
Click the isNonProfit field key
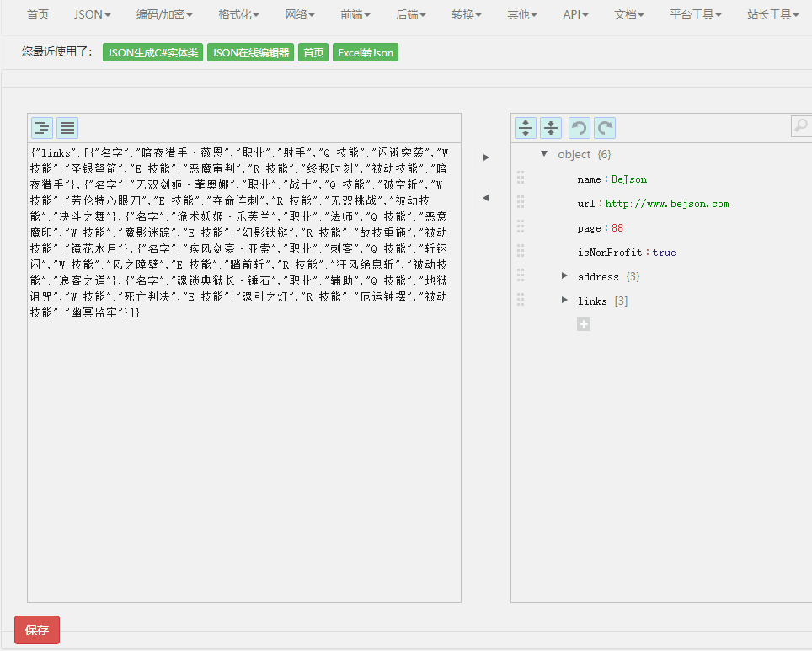tap(610, 252)
